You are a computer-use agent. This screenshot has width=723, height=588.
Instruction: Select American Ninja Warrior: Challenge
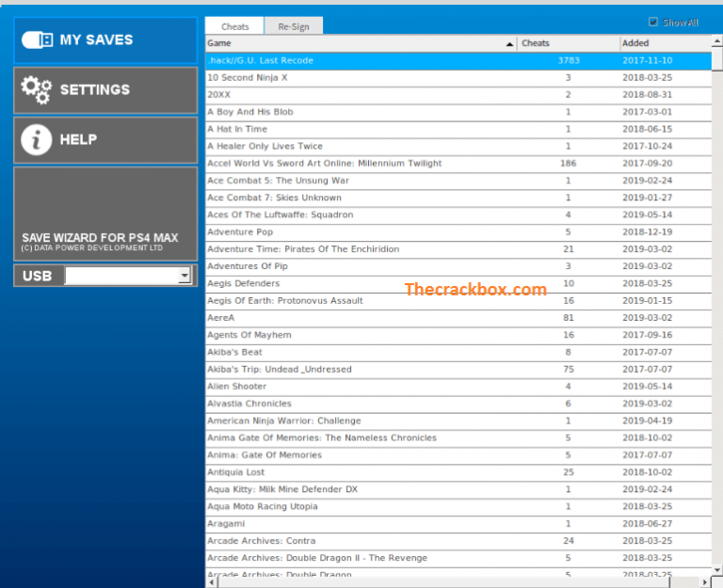(x=458, y=421)
